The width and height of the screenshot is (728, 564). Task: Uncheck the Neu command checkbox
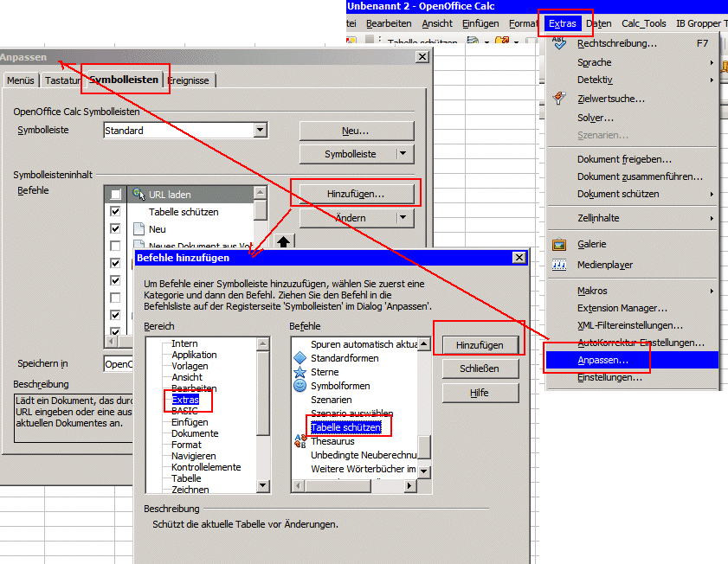pyautogui.click(x=116, y=228)
